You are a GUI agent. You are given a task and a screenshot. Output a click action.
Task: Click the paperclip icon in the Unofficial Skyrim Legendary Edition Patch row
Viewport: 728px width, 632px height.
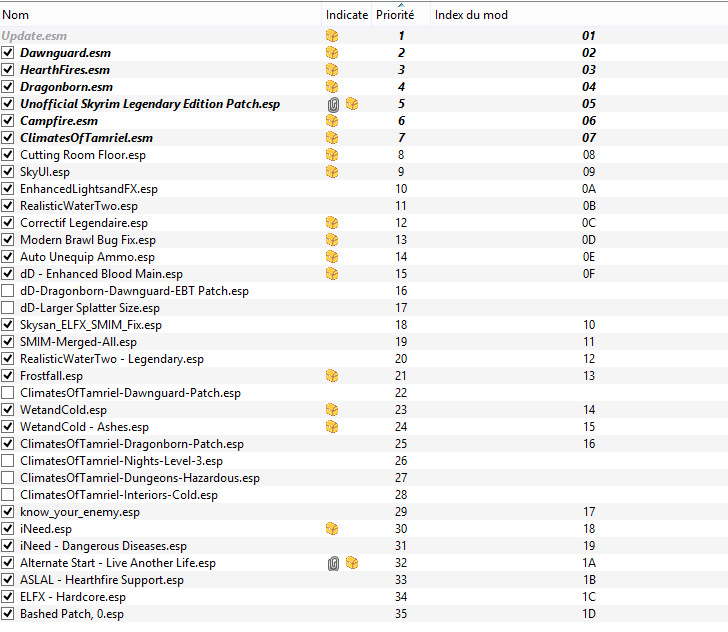[333, 104]
